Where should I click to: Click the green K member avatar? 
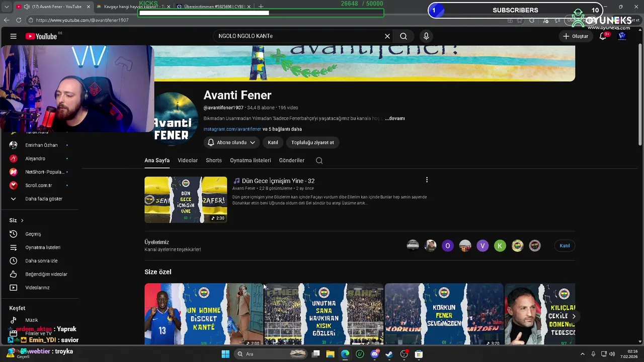500,246
